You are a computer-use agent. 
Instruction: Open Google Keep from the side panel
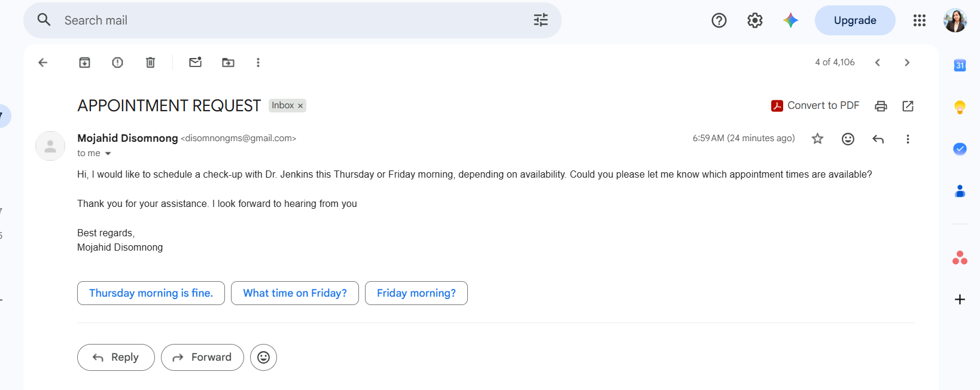click(x=960, y=107)
